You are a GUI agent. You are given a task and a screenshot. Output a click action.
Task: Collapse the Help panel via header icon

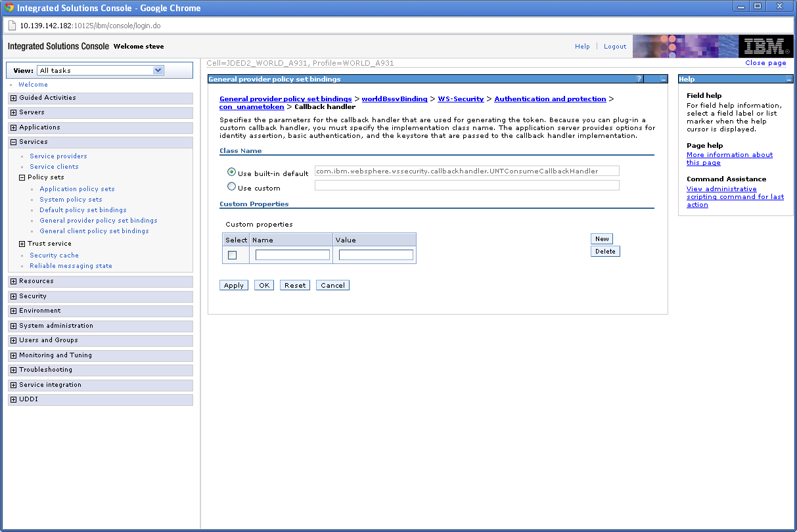point(789,79)
